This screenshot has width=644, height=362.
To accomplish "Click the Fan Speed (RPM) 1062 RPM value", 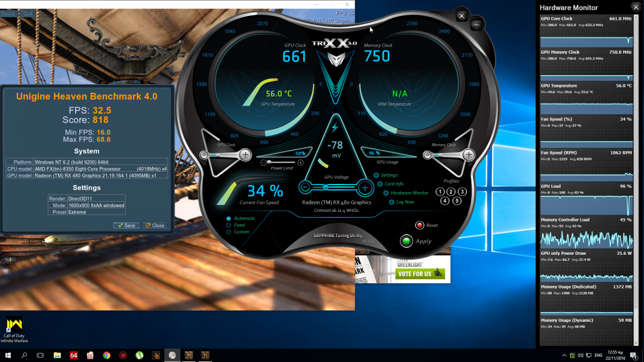I will click(x=621, y=152).
